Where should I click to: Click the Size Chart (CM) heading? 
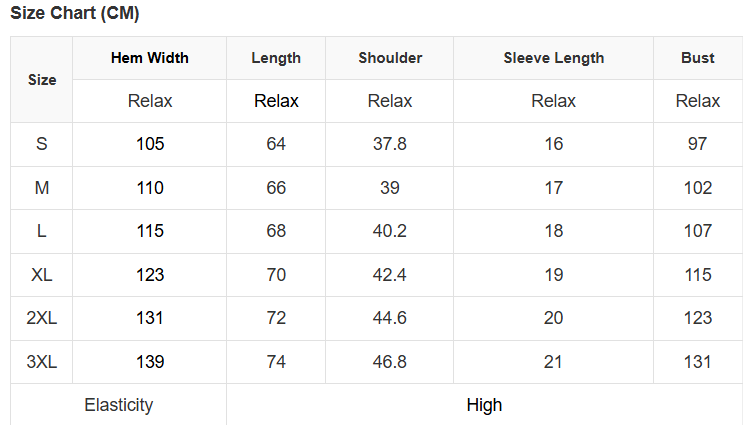point(74,14)
